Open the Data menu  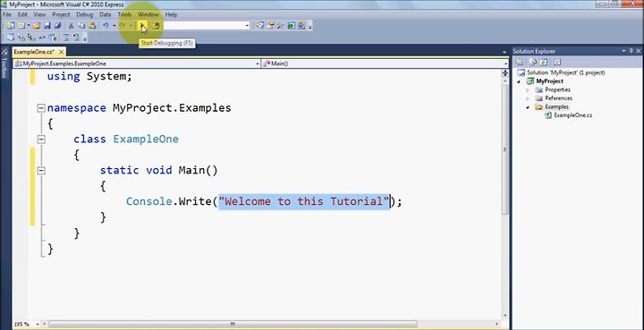click(x=106, y=14)
